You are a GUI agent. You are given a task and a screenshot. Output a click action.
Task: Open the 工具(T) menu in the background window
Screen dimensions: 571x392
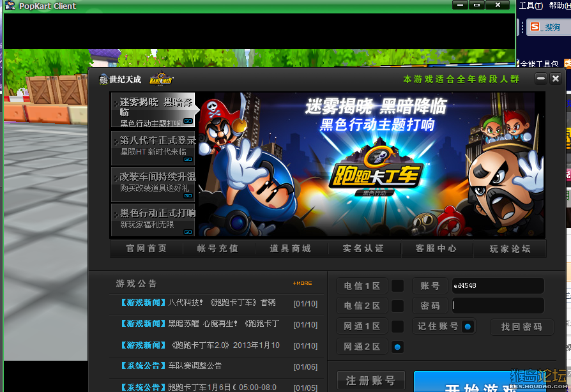click(x=531, y=6)
